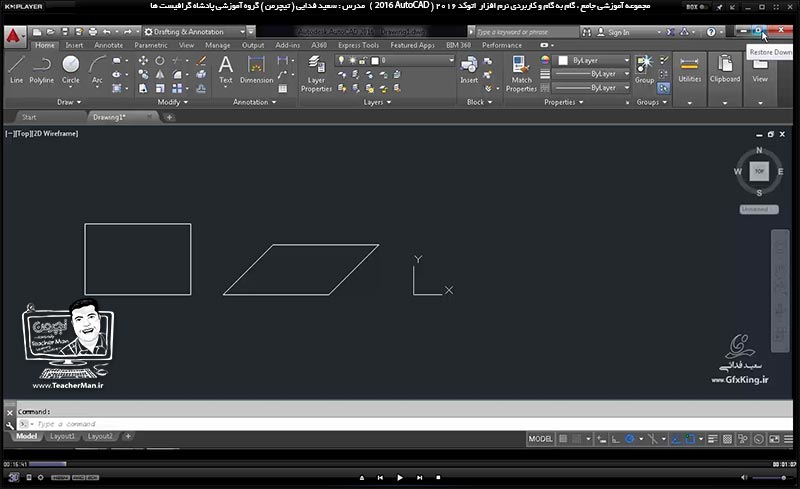This screenshot has width=800, height=489.
Task: Toggle object snap tracking in status bar
Action: 677,439
